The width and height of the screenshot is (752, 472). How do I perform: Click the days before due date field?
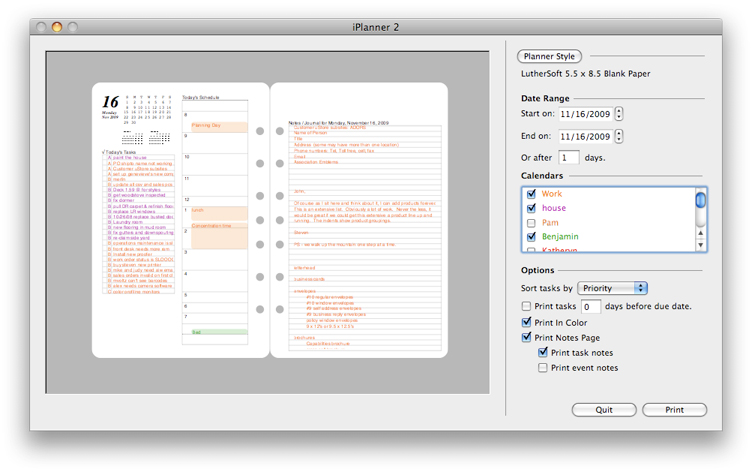(x=590, y=306)
